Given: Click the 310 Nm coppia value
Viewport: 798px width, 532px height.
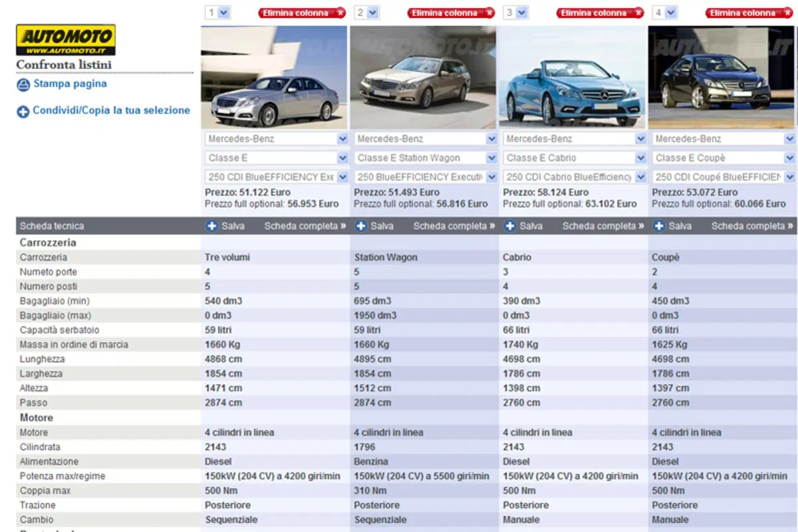Looking at the screenshot, I should coord(370,491).
